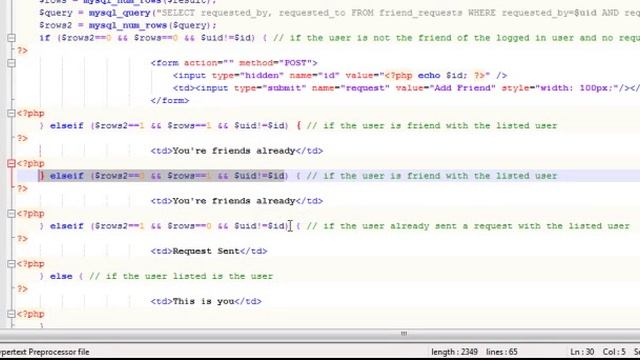The height and width of the screenshot is (360, 640).
Task: Collapse fold on <?php line above the else line
Action: 11,264
